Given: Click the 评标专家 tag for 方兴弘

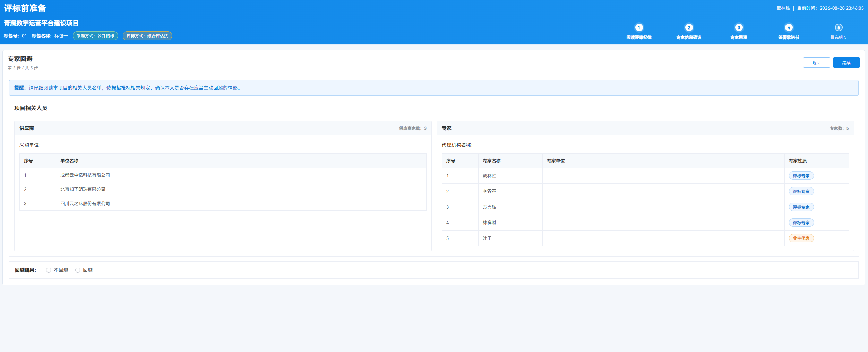Looking at the screenshot, I should click(x=801, y=207).
